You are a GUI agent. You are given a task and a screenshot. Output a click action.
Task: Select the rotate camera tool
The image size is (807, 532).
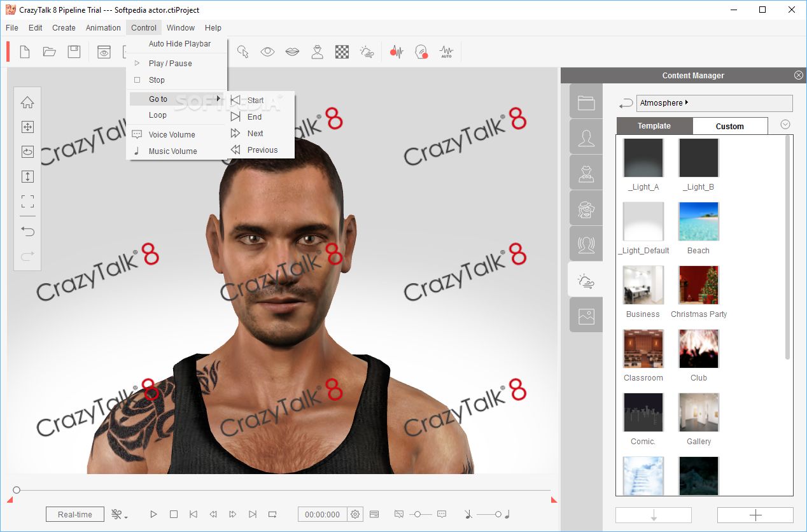27,152
